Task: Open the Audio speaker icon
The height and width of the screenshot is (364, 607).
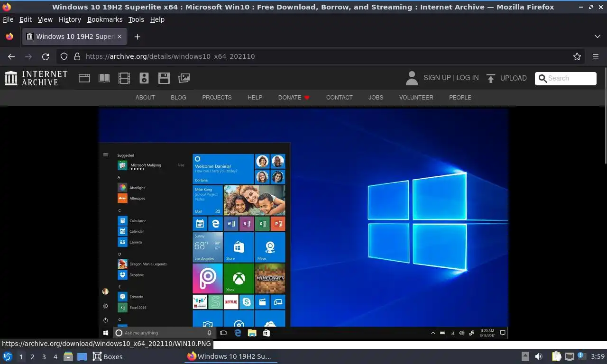Action: 144,78
